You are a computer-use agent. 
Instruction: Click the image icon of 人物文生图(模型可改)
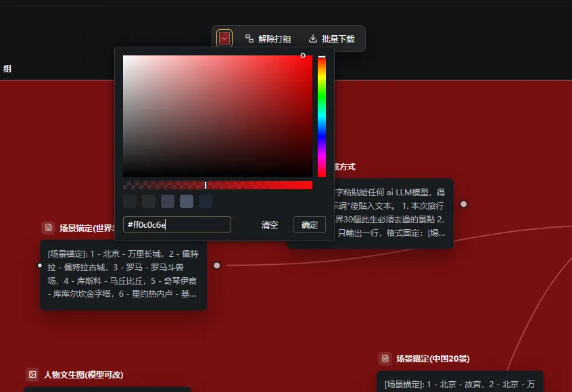coord(32,374)
